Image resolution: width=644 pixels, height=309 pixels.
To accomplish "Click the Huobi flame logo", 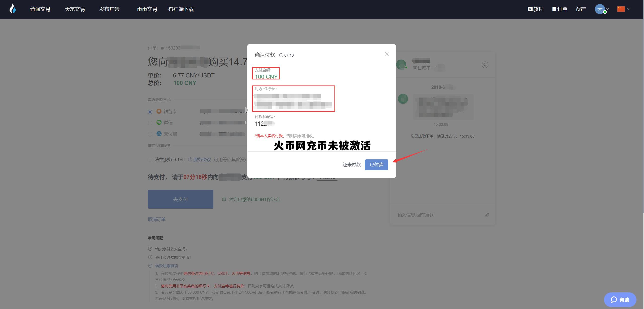I will click(12, 9).
